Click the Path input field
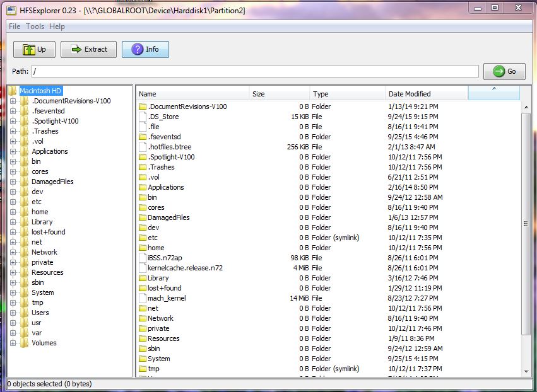Screen dimensions: 537x392 click(255, 71)
